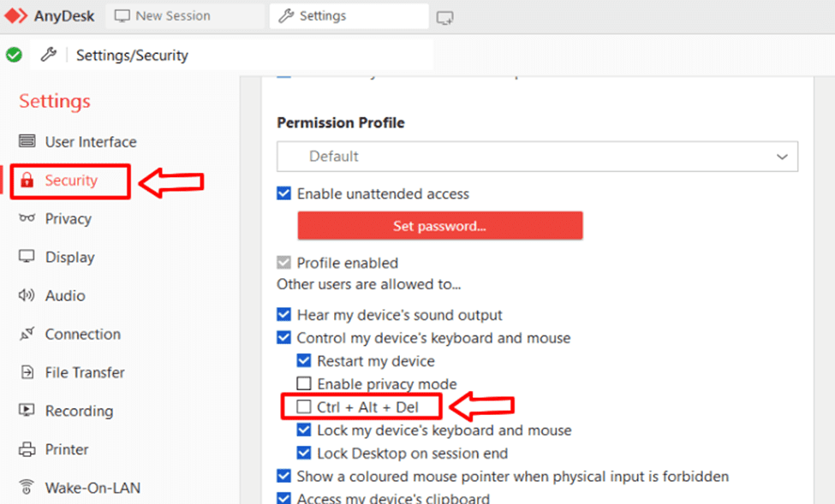Click the AnyDesk logo icon
The height and width of the screenshot is (504, 835).
click(15, 15)
